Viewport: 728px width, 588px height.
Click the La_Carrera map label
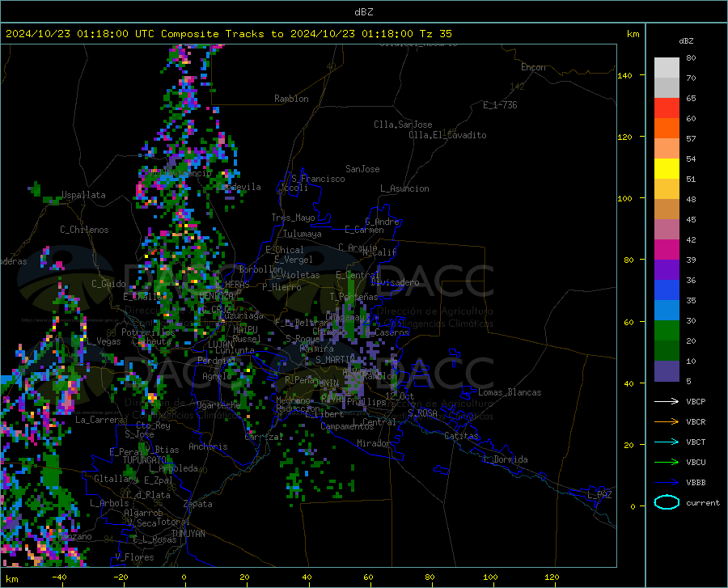click(x=99, y=420)
